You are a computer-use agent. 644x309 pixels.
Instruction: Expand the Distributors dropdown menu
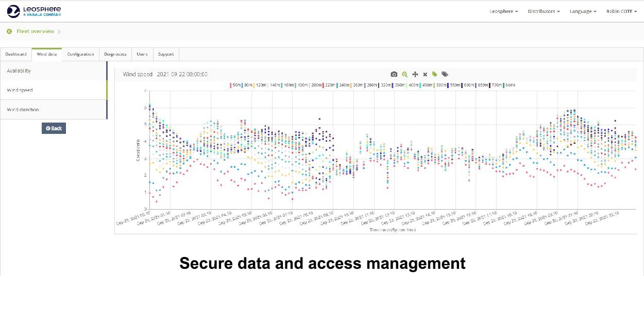click(x=544, y=11)
